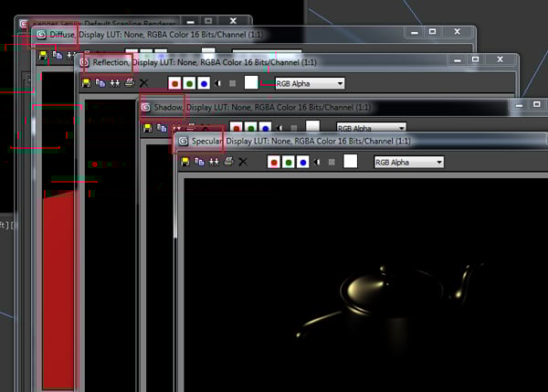
Task: Toggle blue channel in Reflection window
Action: click(x=204, y=83)
